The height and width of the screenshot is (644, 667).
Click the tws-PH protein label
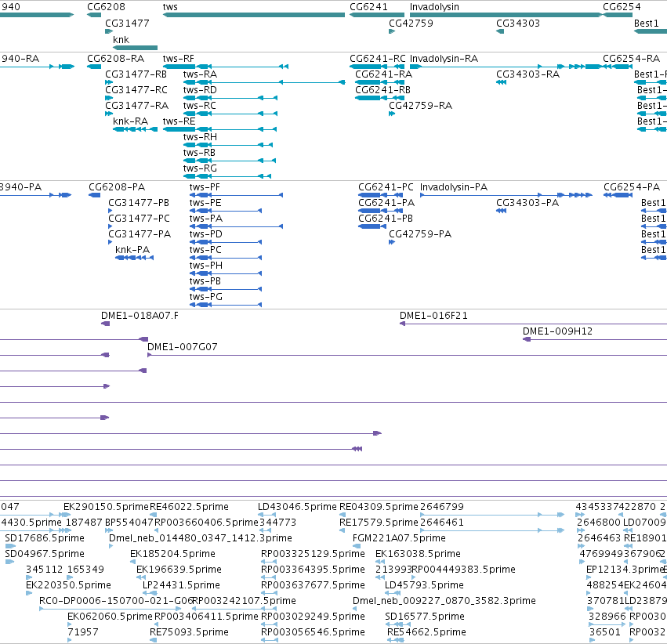coord(206,266)
